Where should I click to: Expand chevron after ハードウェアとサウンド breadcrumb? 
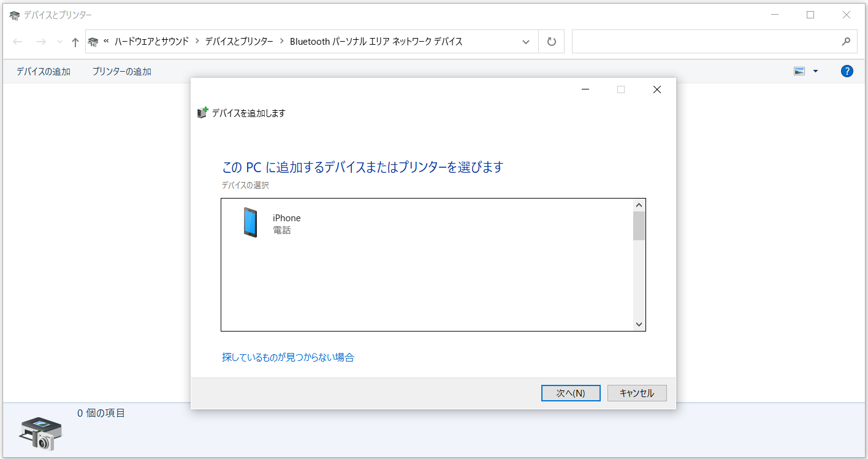point(197,42)
